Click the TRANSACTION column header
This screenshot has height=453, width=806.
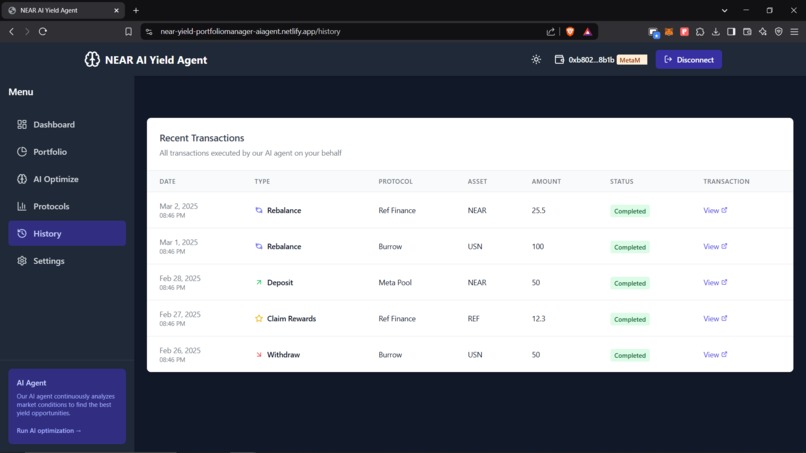(x=726, y=182)
